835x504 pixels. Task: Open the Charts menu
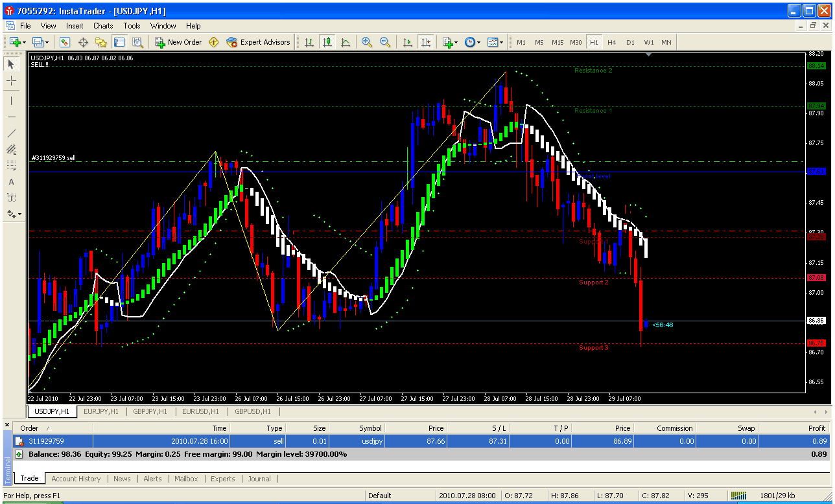pos(102,26)
